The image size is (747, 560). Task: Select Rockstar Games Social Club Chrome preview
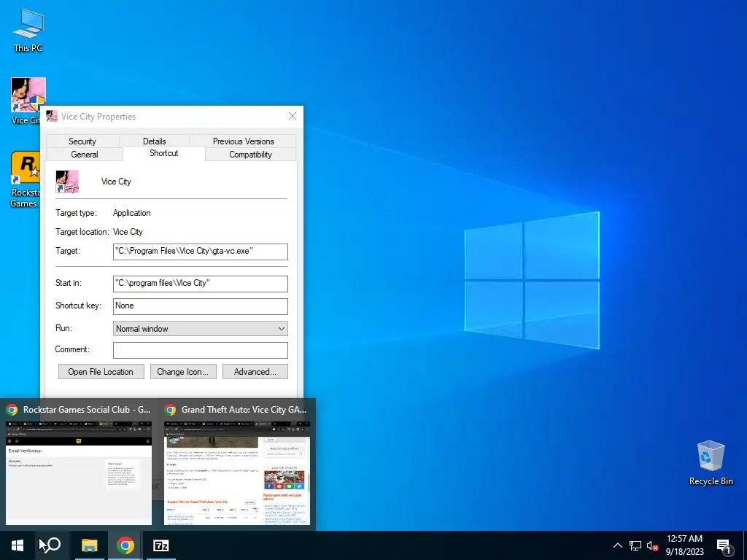pos(79,472)
